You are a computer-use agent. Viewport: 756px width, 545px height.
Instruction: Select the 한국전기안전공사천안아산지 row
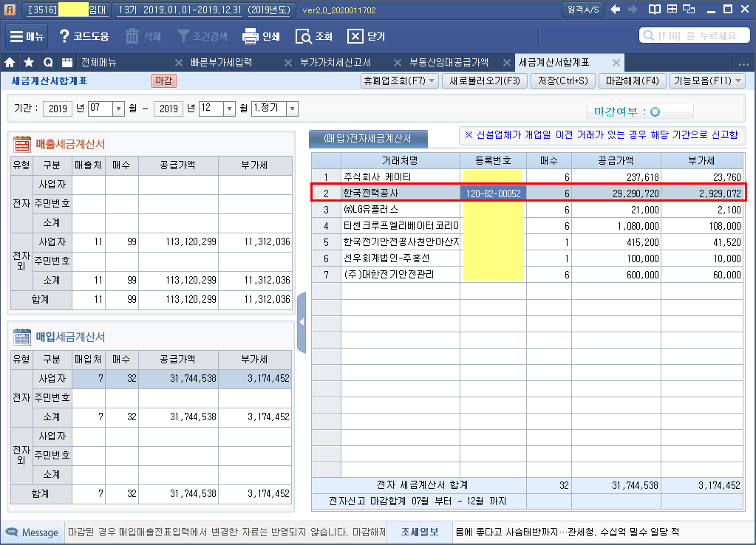528,242
